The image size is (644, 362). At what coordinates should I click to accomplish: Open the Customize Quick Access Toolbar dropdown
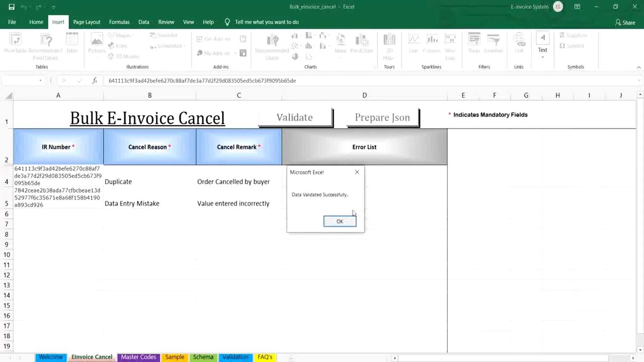(54, 7)
